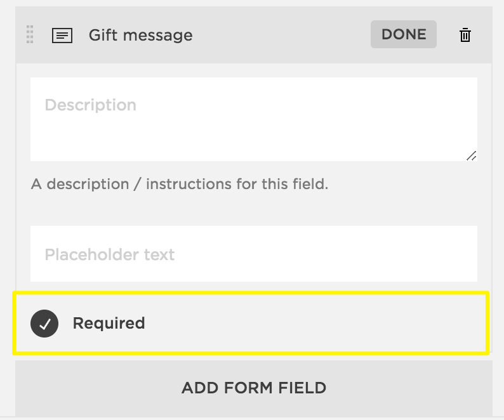Image resolution: width=504 pixels, height=420 pixels.
Task: Focus the Placeholder text input
Action: tap(254, 254)
